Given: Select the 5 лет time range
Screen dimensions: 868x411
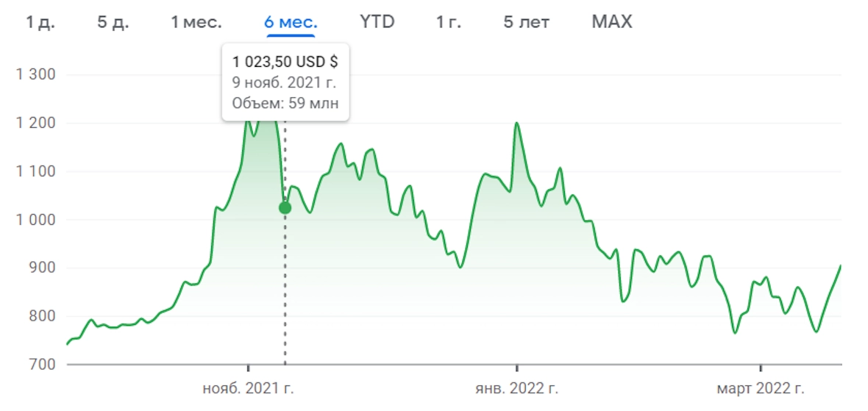Looking at the screenshot, I should coord(527,23).
